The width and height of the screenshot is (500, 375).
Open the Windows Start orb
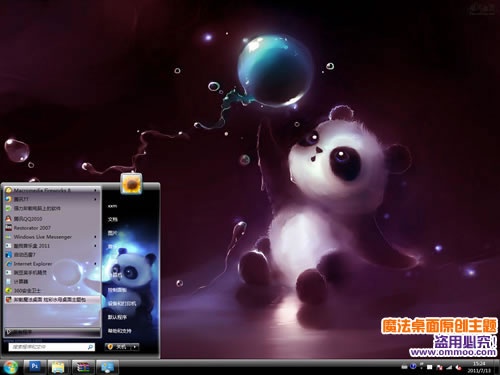pyautogui.click(x=10, y=367)
